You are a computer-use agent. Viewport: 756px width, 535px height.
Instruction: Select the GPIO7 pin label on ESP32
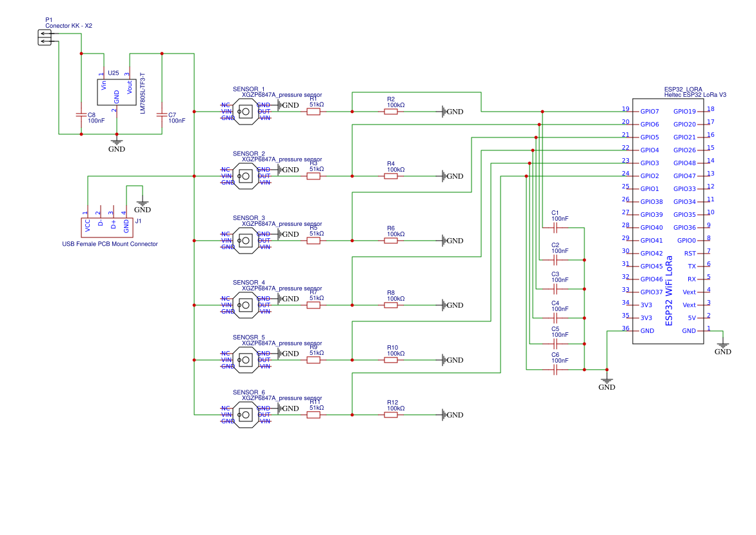click(650, 112)
